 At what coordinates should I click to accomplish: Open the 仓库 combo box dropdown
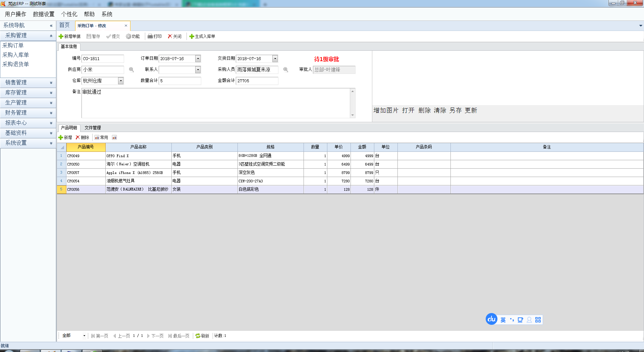[121, 81]
